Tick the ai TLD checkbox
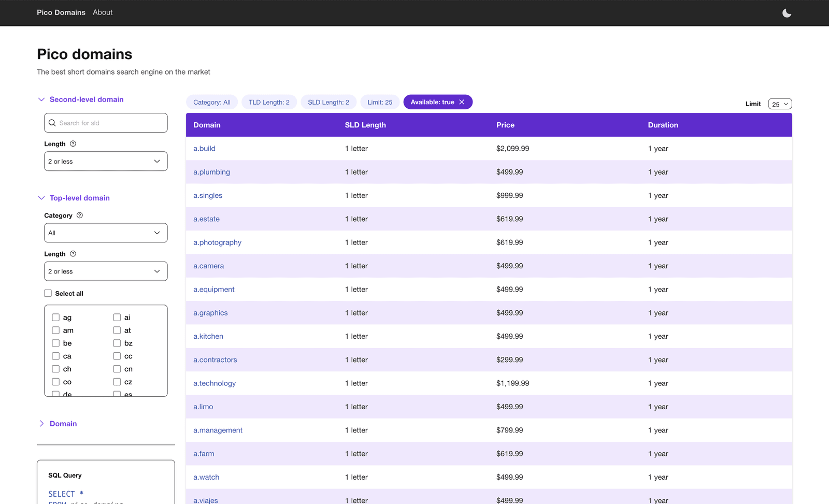Screen dimensions: 829x504 tap(117, 317)
